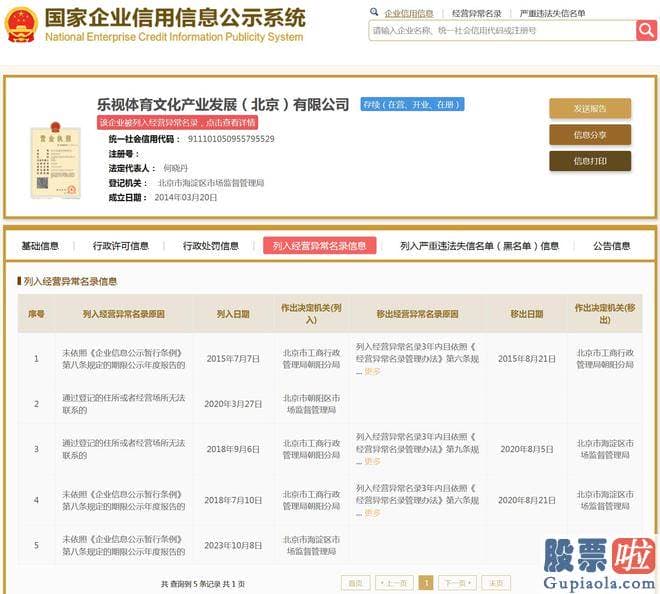Expand 更多 in row 4 removal reason

(373, 513)
